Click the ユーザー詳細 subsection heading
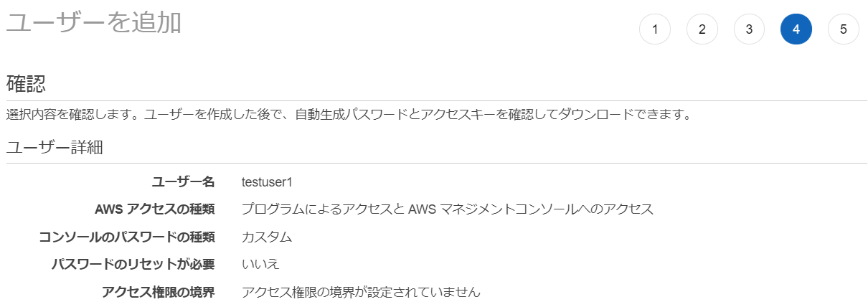 pos(55,148)
